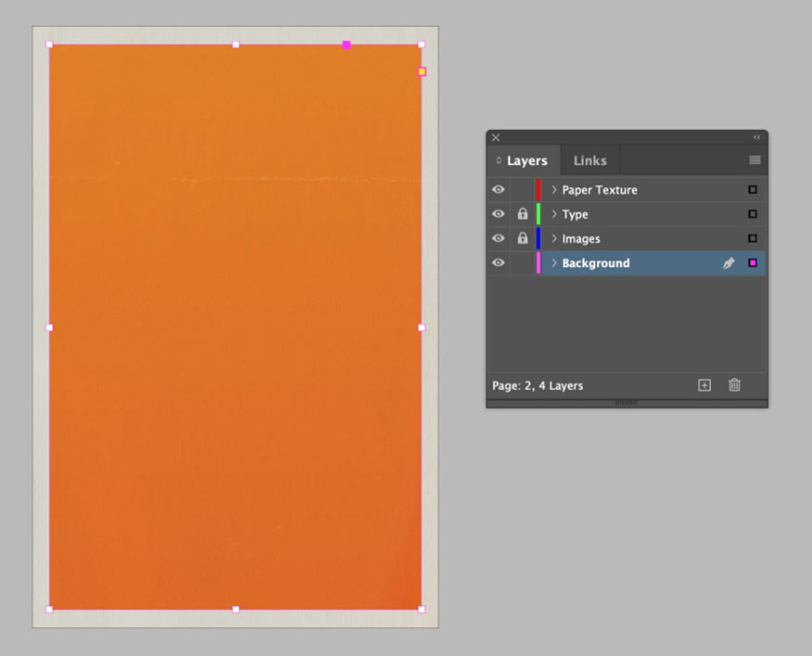Click the magenta selection square on Background layer

click(x=753, y=263)
